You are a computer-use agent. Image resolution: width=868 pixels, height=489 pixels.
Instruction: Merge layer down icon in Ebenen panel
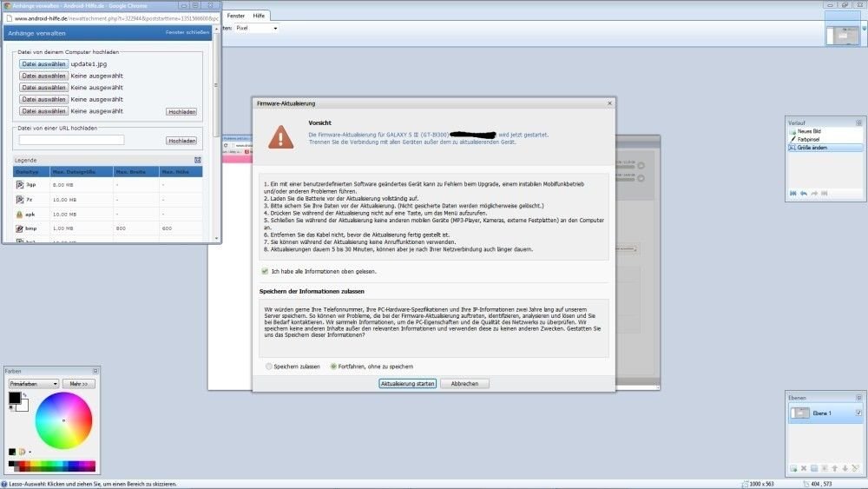point(825,468)
